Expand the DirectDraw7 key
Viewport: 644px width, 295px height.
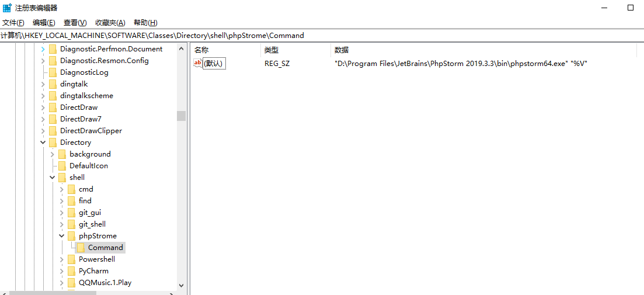pyautogui.click(x=43, y=119)
